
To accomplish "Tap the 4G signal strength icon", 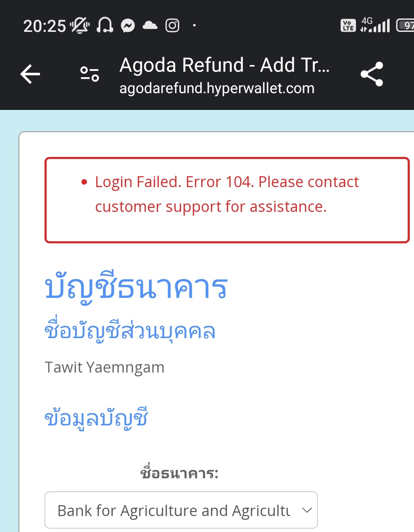I will coord(375,25).
